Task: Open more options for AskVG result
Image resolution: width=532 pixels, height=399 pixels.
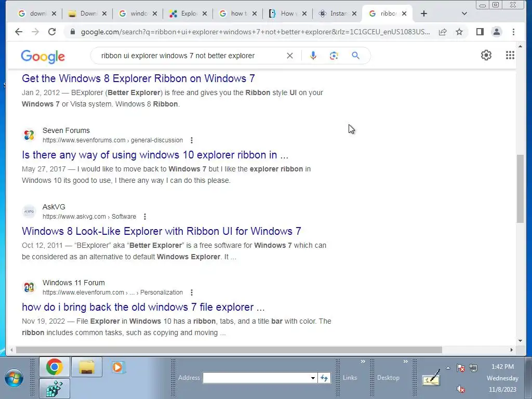Action: click(145, 217)
